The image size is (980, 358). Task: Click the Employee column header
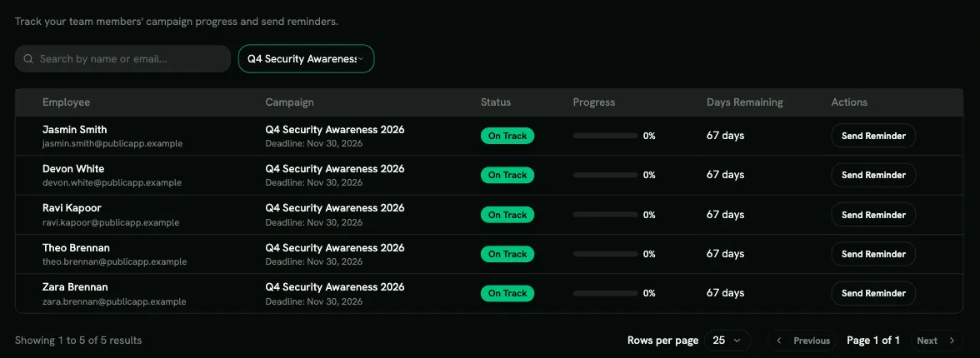tap(67, 102)
